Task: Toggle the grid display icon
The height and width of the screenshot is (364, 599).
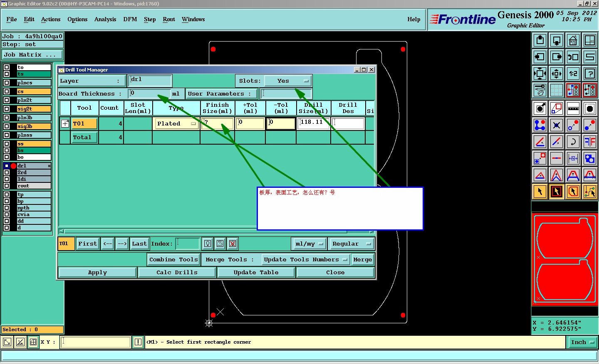Action: click(557, 90)
